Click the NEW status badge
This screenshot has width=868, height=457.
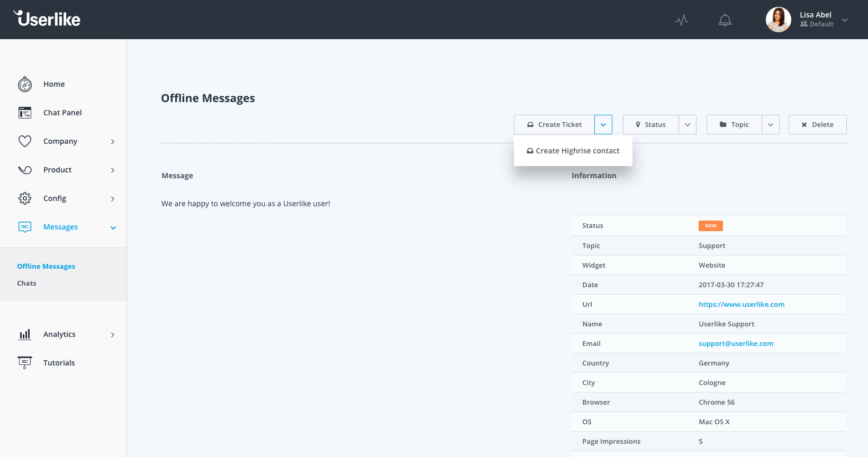711,226
